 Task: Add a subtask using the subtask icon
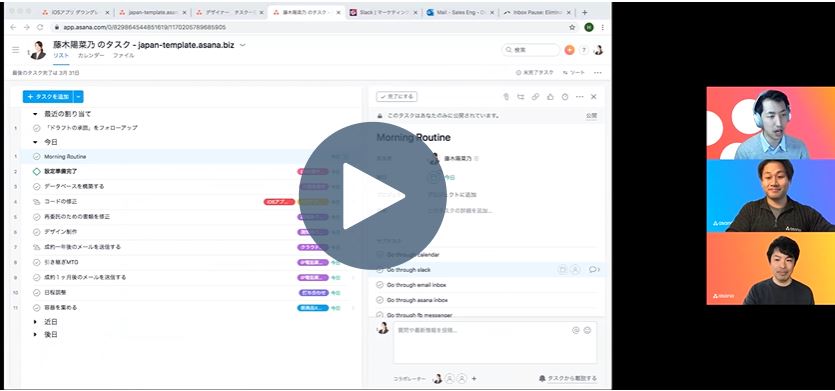(x=521, y=96)
